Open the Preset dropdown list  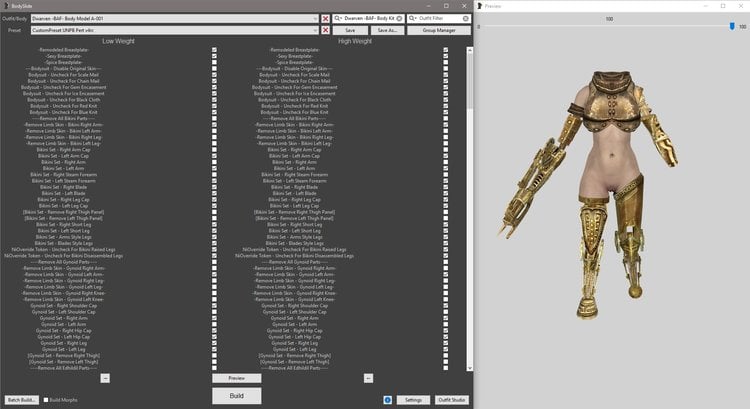[x=315, y=30]
